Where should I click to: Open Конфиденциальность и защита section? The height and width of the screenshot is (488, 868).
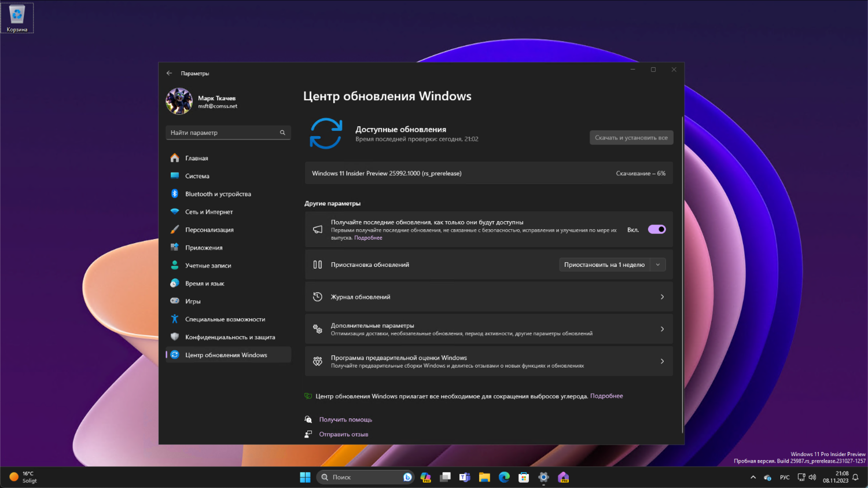(x=230, y=337)
